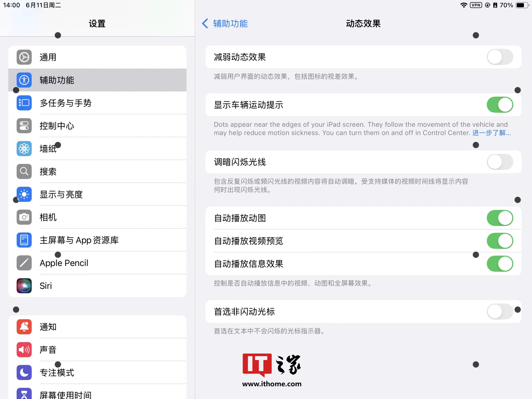
Task: Open Apple Pencil settings icon
Action: [x=24, y=263]
